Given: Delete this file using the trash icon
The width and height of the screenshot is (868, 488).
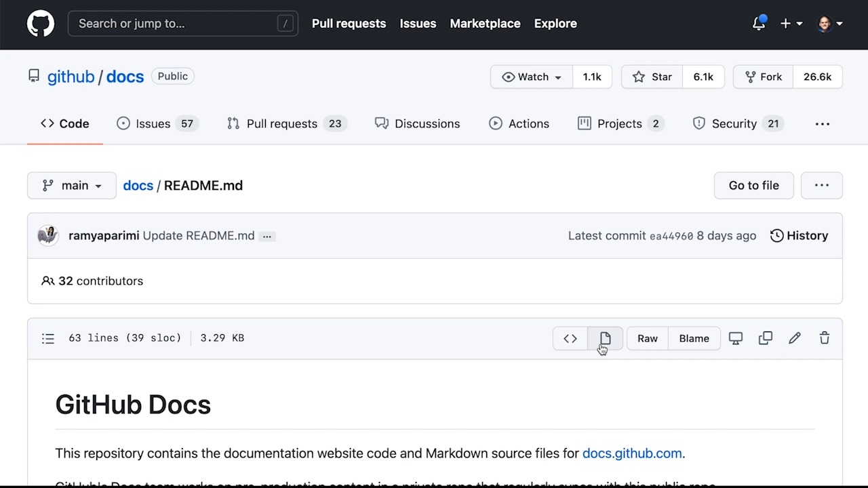Looking at the screenshot, I should [x=824, y=338].
